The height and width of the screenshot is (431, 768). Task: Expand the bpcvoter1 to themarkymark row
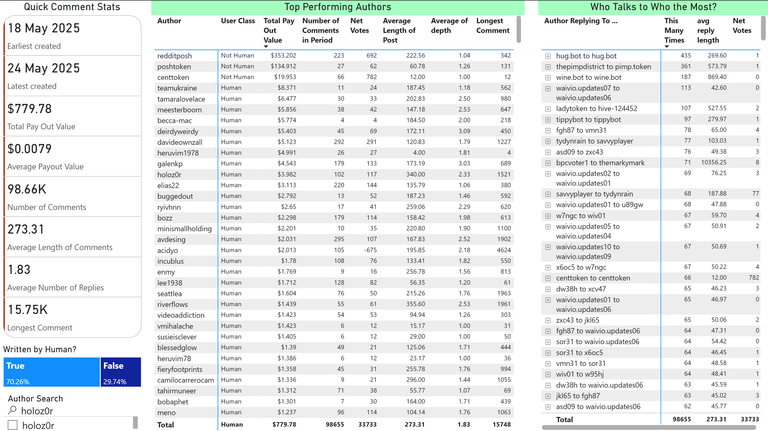(x=548, y=163)
